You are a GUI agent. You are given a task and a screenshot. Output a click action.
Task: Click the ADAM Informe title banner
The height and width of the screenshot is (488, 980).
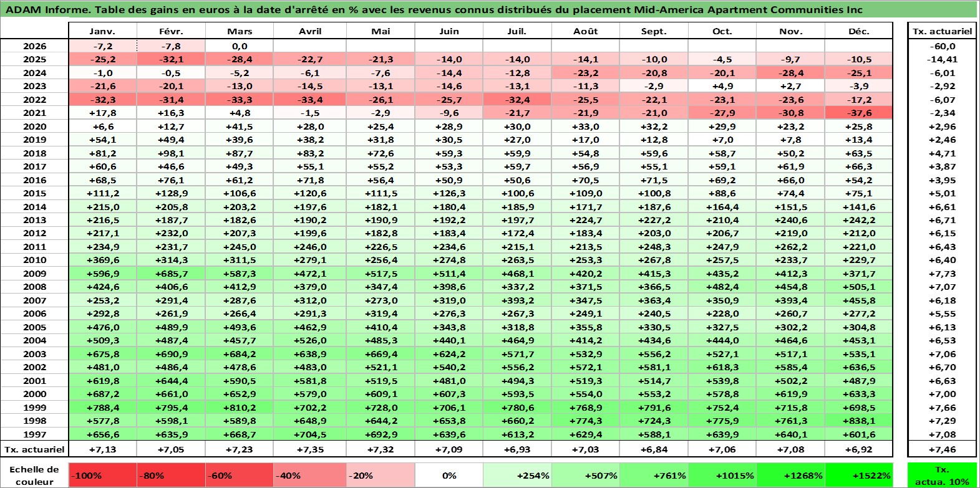489,9
